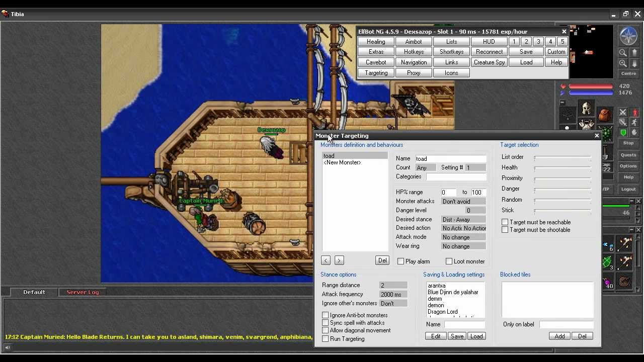Click the green leaf item stack of 3

click(x=608, y=262)
